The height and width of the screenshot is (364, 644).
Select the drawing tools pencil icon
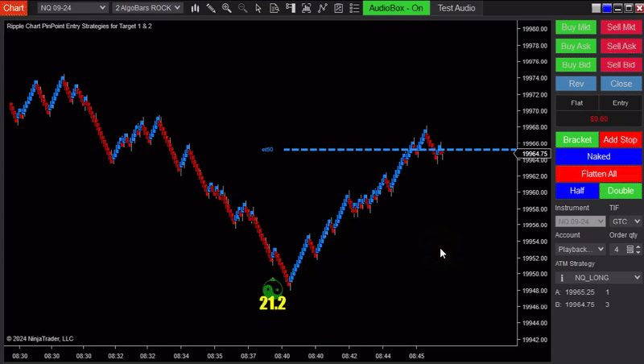coord(210,8)
